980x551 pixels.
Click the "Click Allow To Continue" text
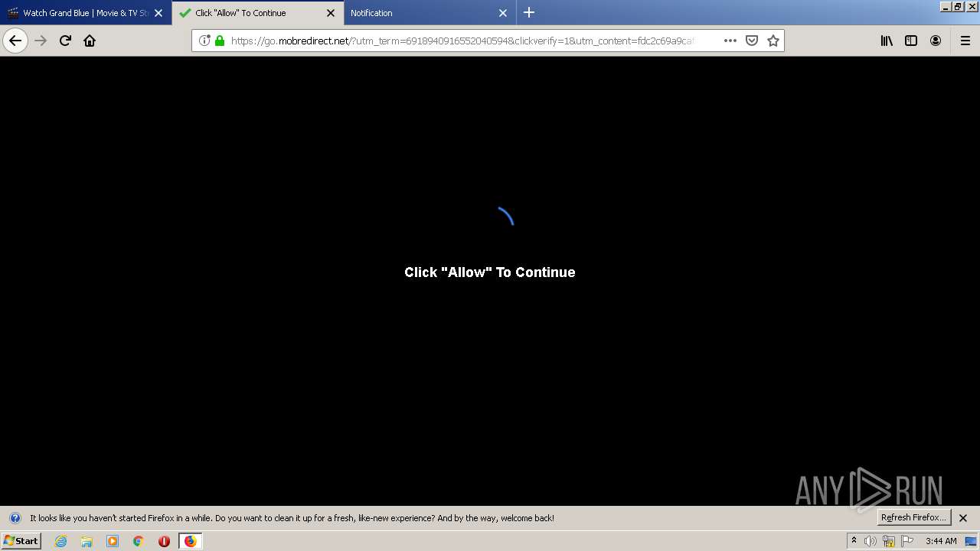490,272
